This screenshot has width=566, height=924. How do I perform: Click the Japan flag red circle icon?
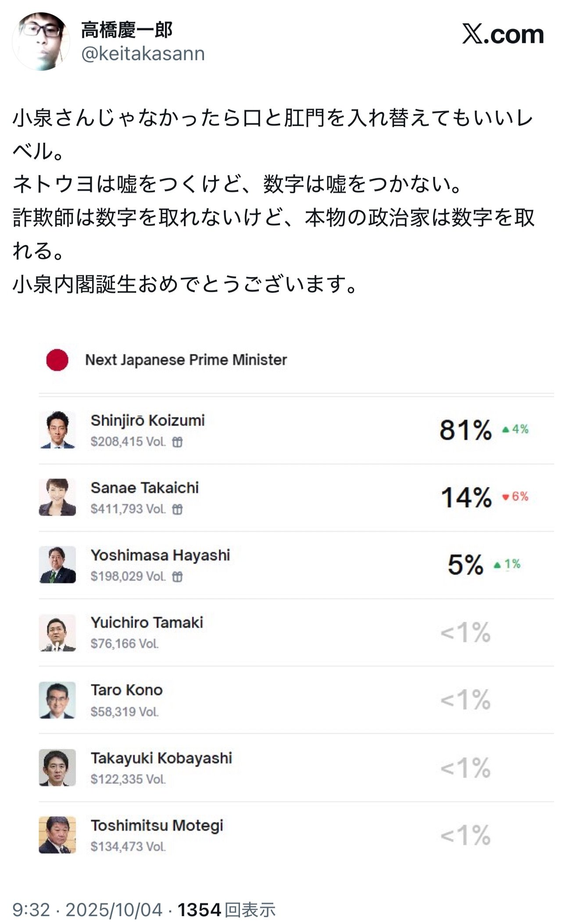[57, 360]
